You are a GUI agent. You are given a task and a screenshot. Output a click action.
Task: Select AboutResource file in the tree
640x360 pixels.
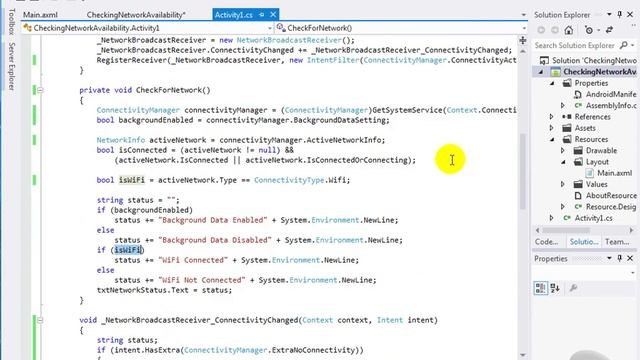tap(611, 196)
